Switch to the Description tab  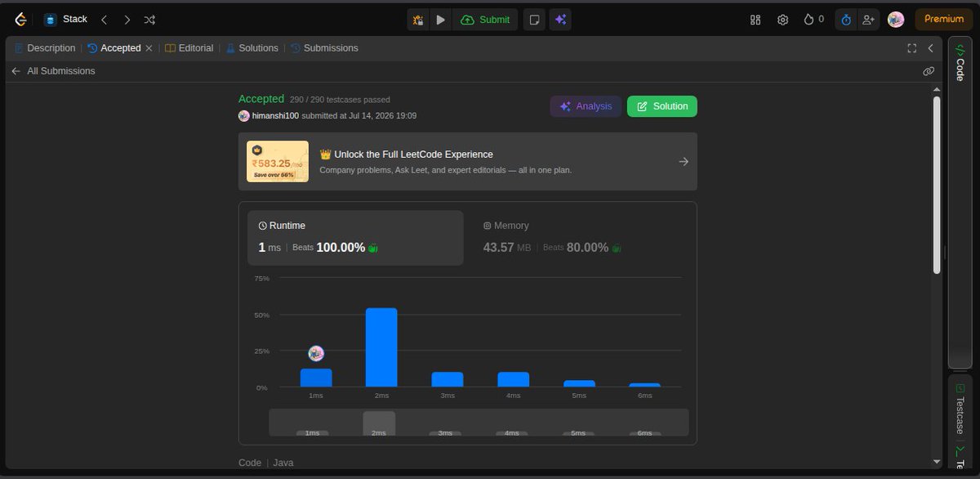pyautogui.click(x=45, y=48)
